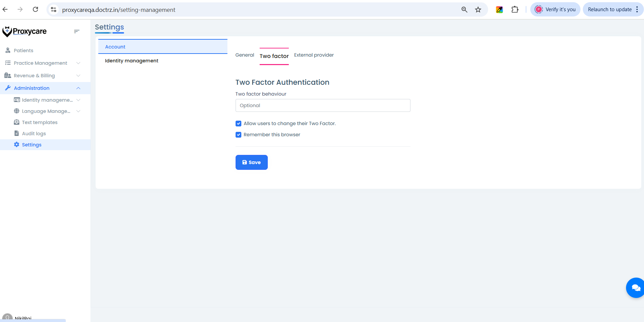
Task: Click the browser address bar URL
Action: [119, 10]
